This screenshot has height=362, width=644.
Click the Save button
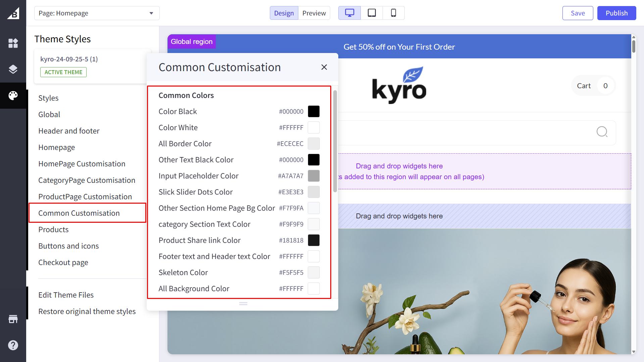578,13
